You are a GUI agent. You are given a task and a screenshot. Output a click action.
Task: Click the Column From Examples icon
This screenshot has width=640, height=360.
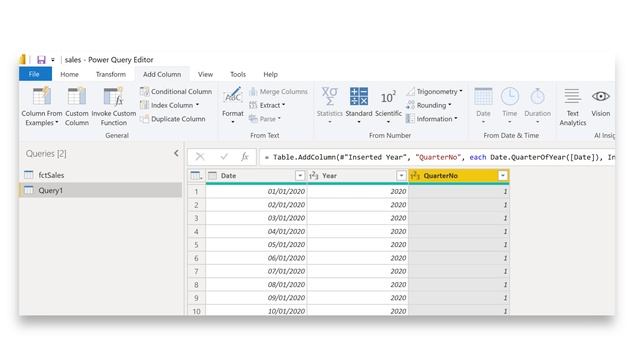(x=42, y=96)
